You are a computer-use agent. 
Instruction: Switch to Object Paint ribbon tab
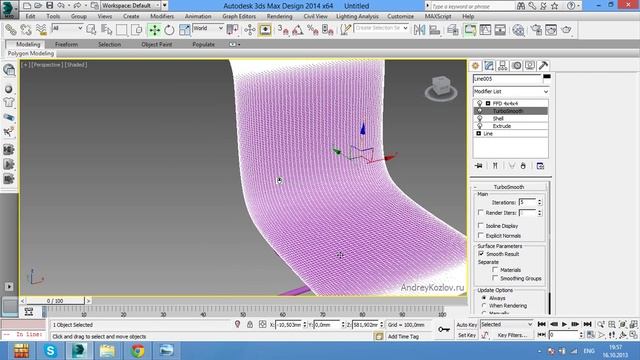coord(157,44)
